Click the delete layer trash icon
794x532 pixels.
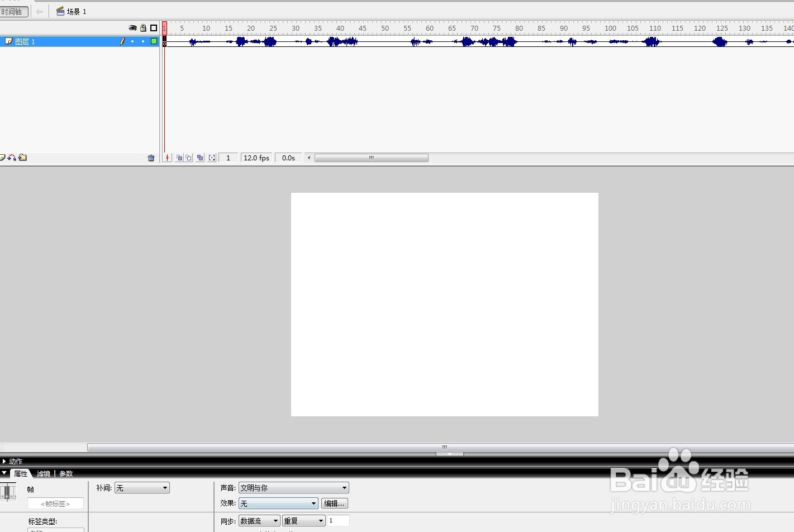click(151, 158)
